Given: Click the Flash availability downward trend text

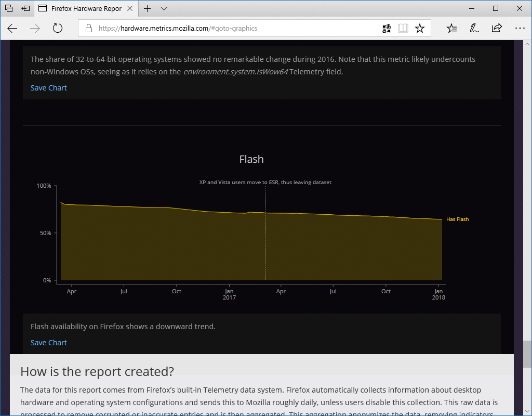Looking at the screenshot, I should tap(123, 327).
